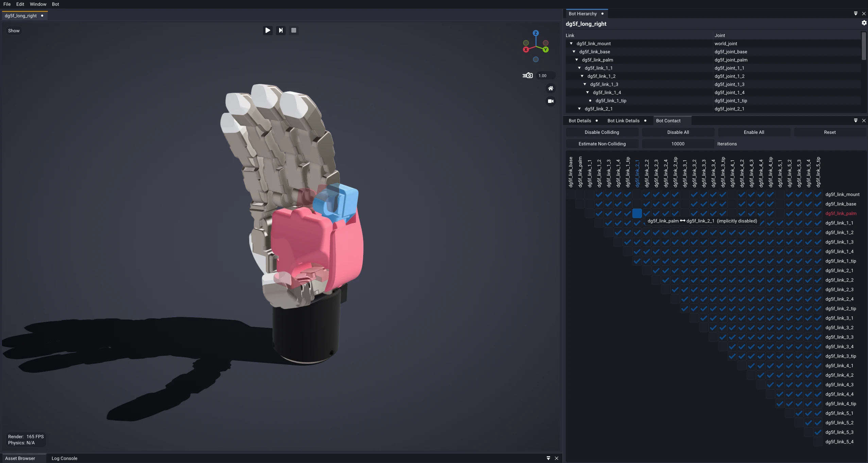Toggle link_2_1 row link_2_3 column checkbox

[x=656, y=270]
